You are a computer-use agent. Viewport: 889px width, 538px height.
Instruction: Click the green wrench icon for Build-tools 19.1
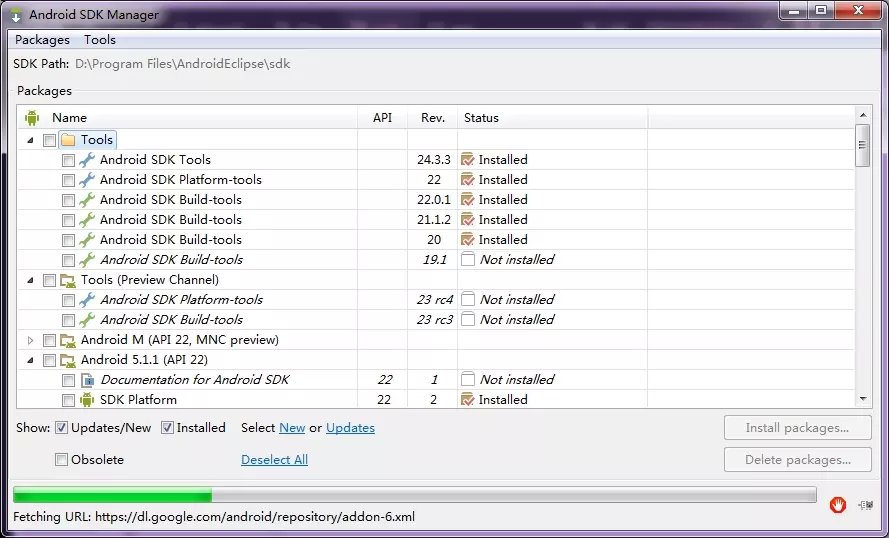[x=87, y=260]
